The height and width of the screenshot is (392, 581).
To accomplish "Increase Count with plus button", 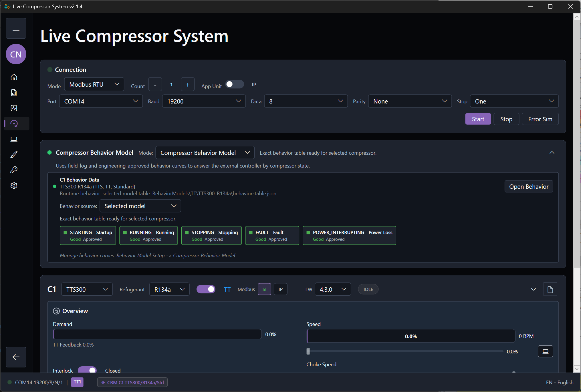I will point(188,84).
